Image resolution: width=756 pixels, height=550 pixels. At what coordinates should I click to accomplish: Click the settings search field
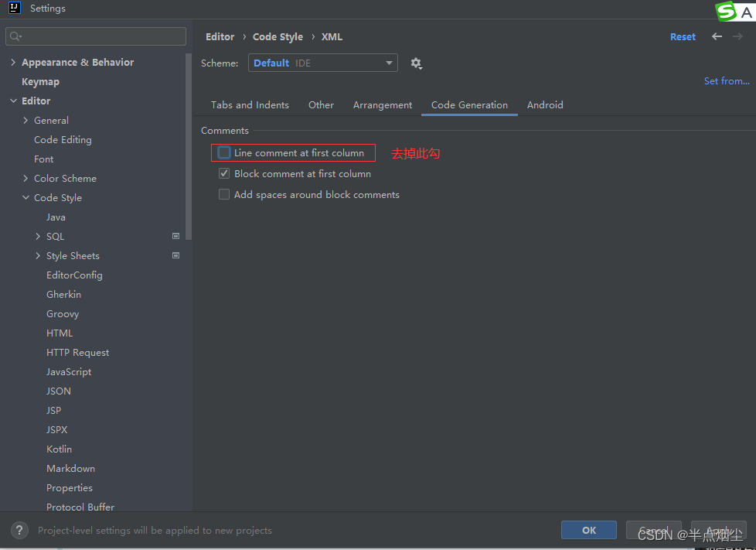point(95,36)
